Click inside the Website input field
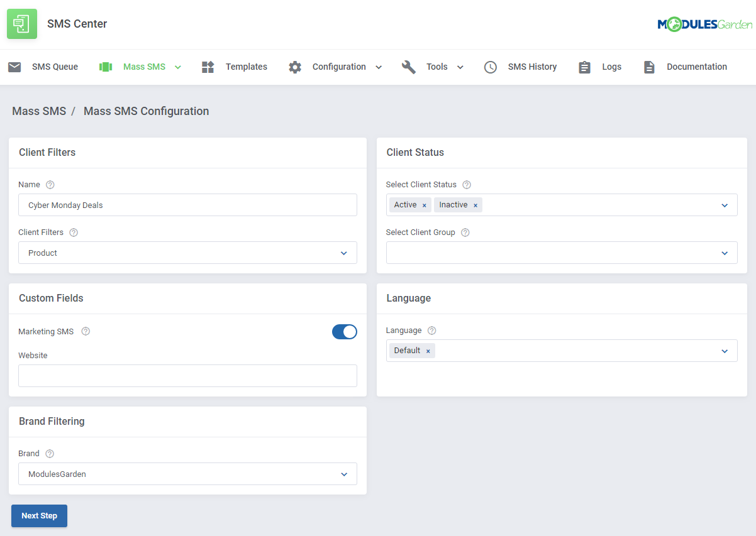The image size is (756, 536). pyautogui.click(x=187, y=376)
